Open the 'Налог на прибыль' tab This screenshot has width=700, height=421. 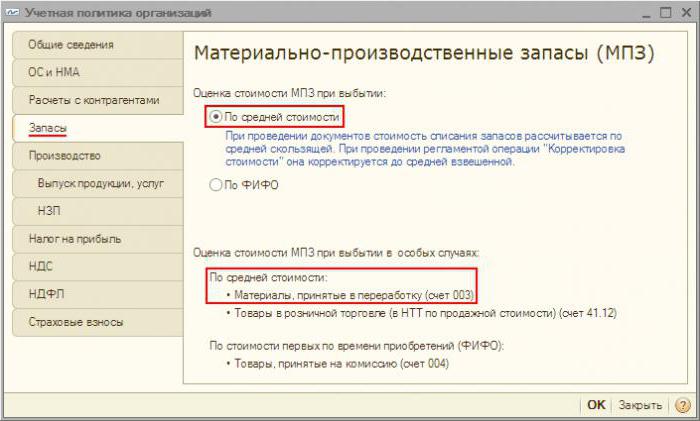pos(96,239)
